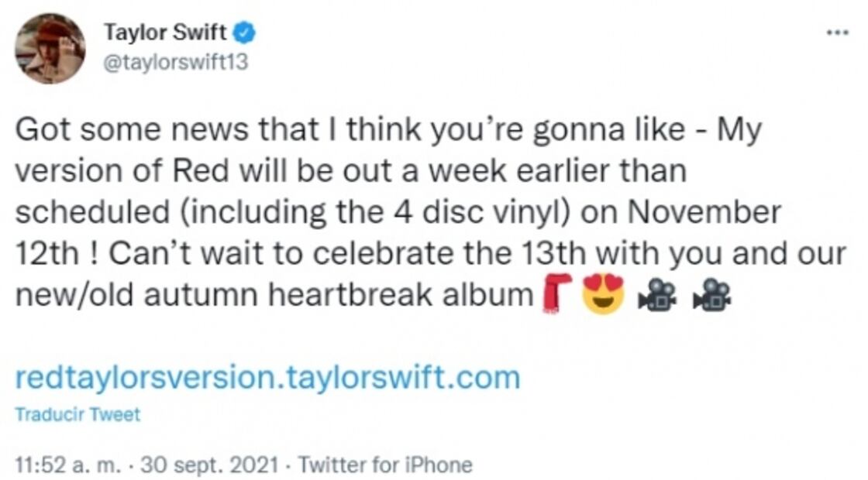The image size is (868, 480).
Task: Click the Traducir Tweet option
Action: [x=77, y=414]
